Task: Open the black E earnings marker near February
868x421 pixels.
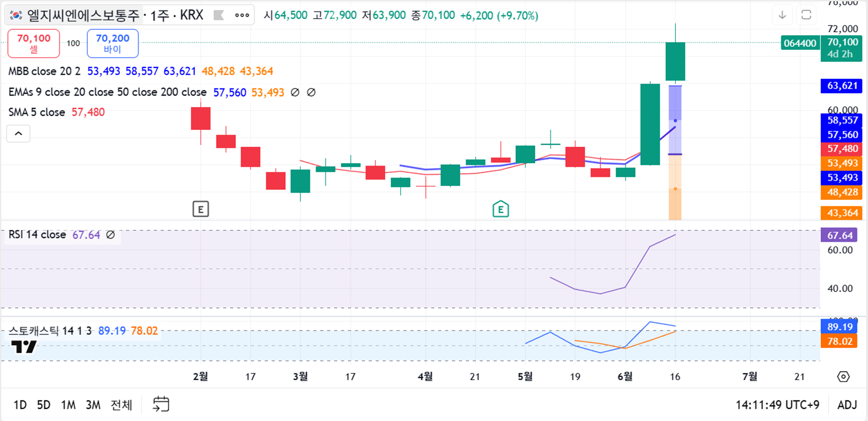Action: [x=201, y=209]
